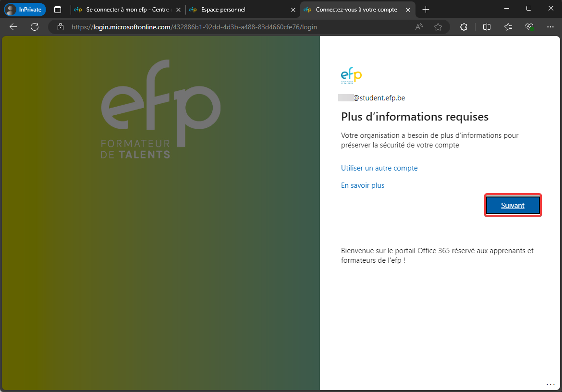Click the @student.efp.be account text

coord(379,98)
